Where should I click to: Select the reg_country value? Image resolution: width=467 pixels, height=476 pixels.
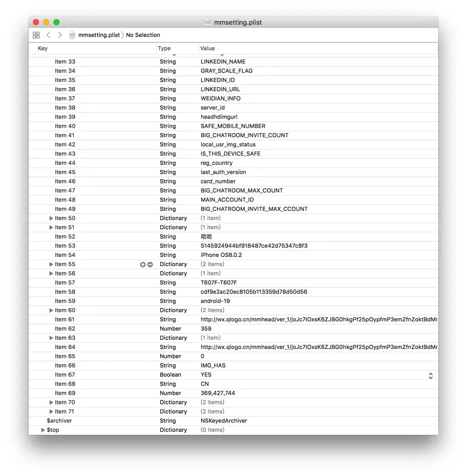coord(217,163)
